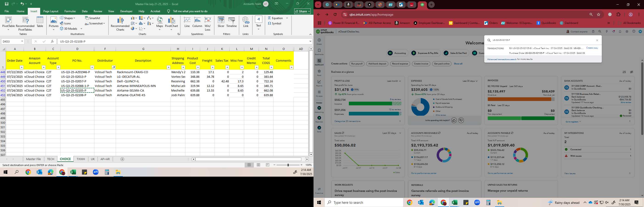Add a Win/Loss sparkline
The image size is (644, 207).
(x=207, y=23)
